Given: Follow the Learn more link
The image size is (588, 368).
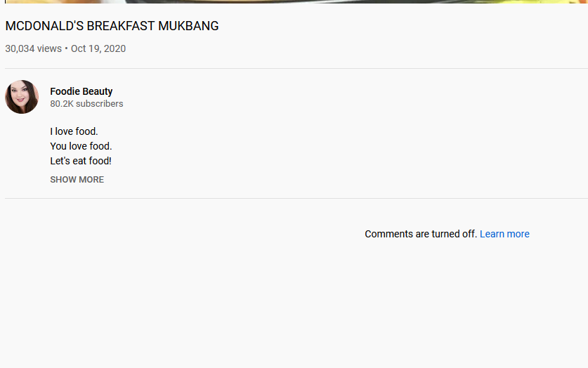Looking at the screenshot, I should [504, 234].
